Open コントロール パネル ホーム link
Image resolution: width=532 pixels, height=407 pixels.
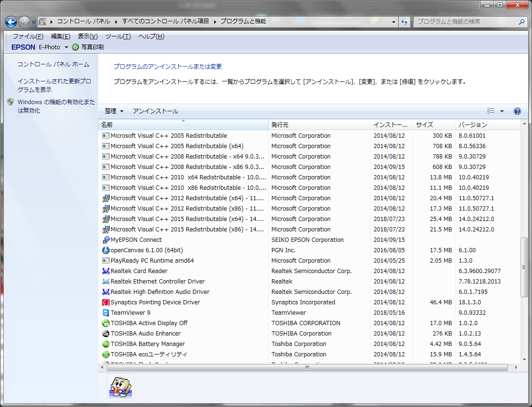[53, 64]
